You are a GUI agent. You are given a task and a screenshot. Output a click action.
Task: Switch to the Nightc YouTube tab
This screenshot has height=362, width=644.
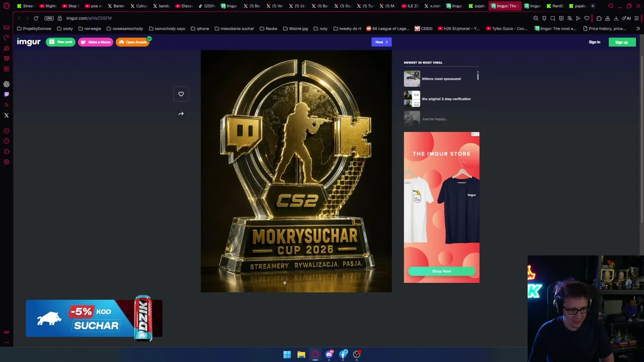point(48,6)
